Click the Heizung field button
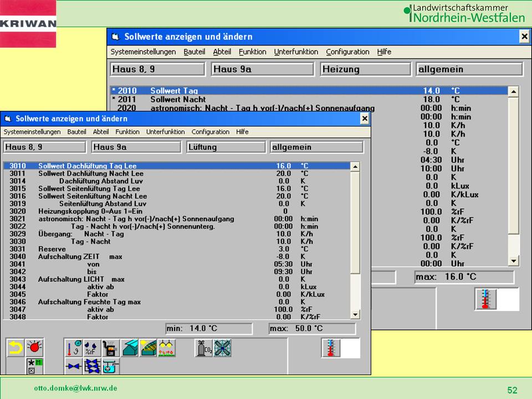Screen dimensions: 532x399 (365, 69)
